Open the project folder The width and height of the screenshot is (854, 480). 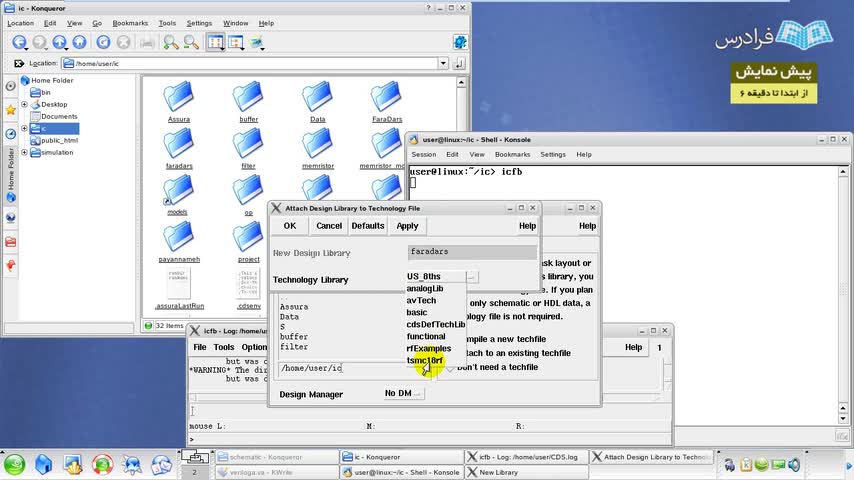[248, 242]
